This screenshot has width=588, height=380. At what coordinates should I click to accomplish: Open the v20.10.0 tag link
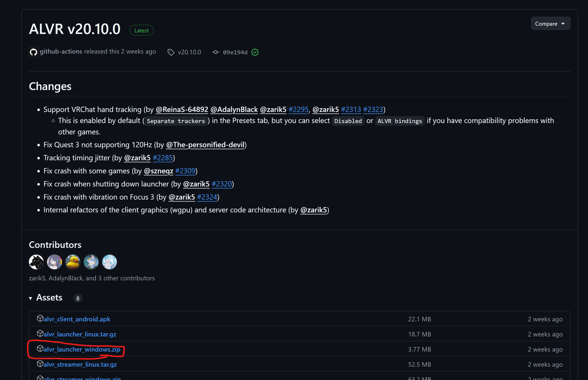(x=189, y=52)
